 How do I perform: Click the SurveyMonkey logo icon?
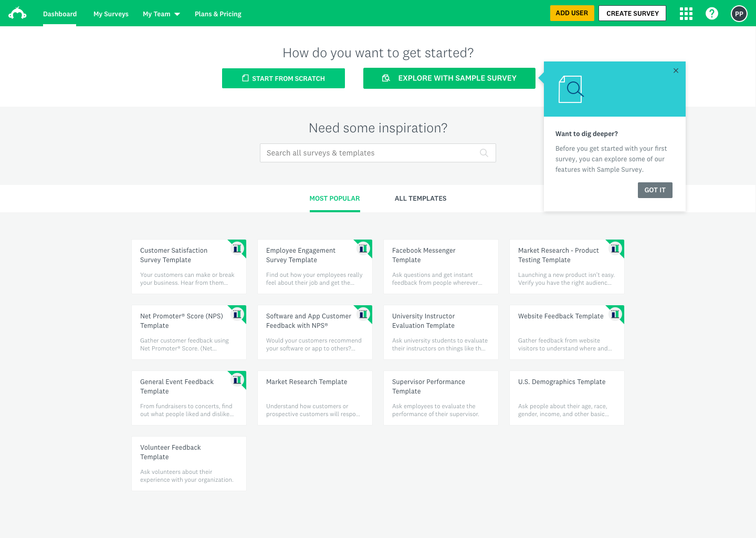(x=17, y=14)
